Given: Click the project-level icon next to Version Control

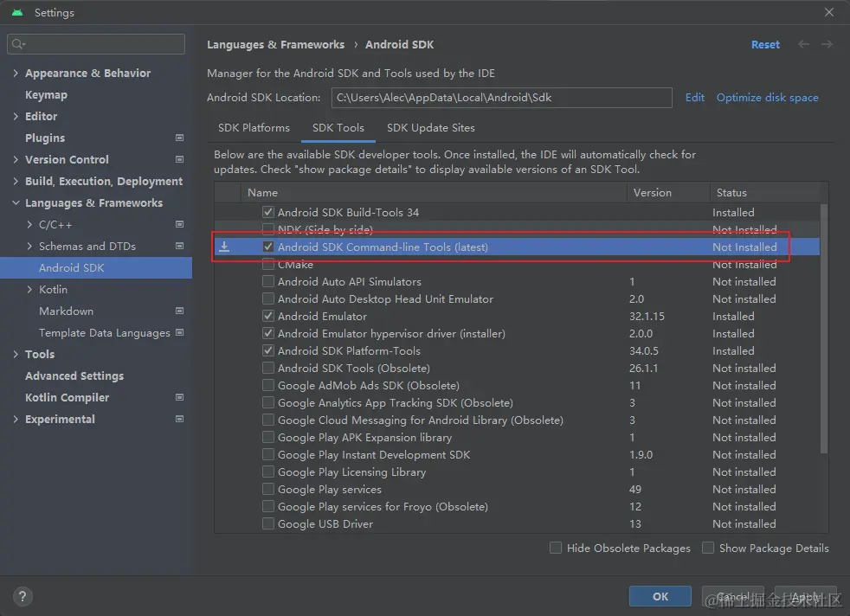Looking at the screenshot, I should click(x=179, y=159).
